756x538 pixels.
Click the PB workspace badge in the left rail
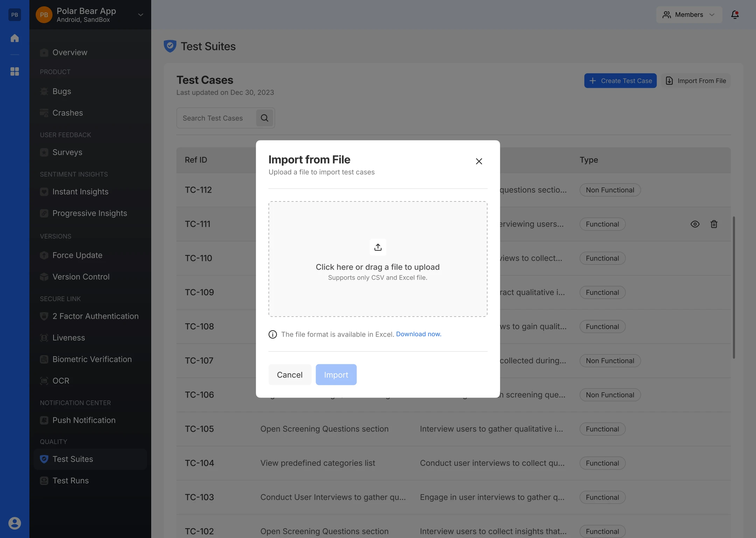(15, 15)
